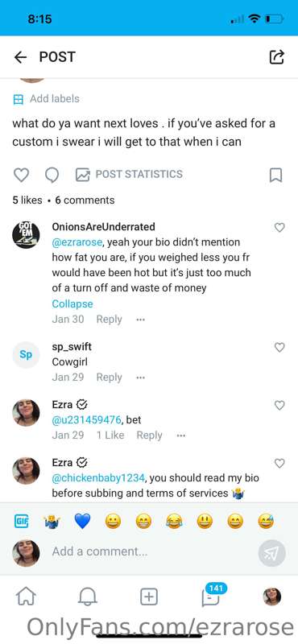
Task: Open messages showing 141 unread
Action: [x=212, y=595]
